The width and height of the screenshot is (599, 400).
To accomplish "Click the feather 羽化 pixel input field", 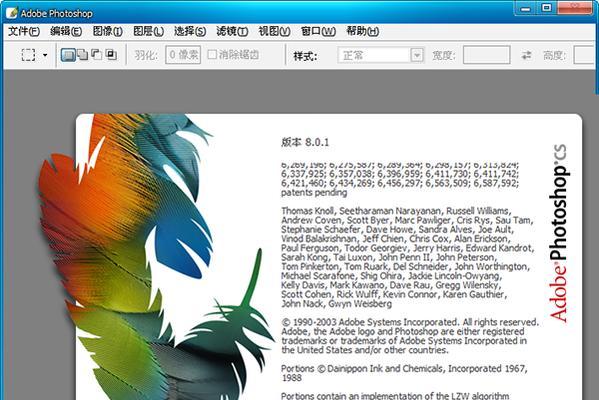I will click(183, 55).
